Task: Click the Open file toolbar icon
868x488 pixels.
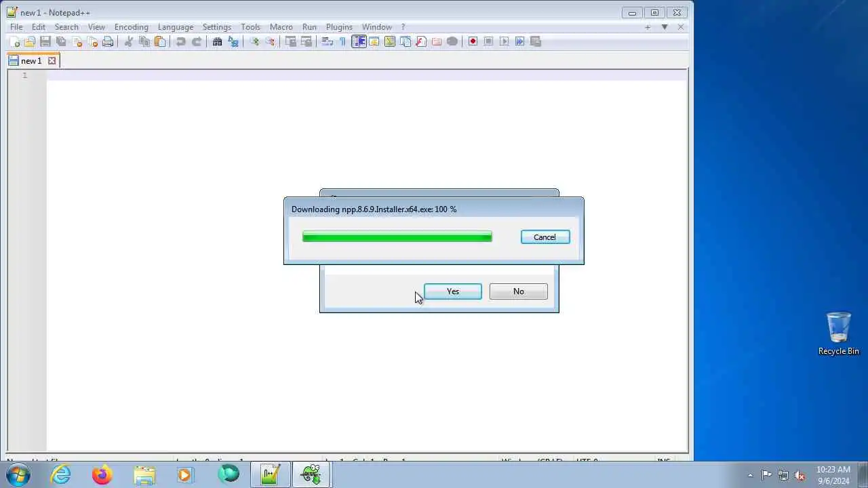Action: click(30, 41)
